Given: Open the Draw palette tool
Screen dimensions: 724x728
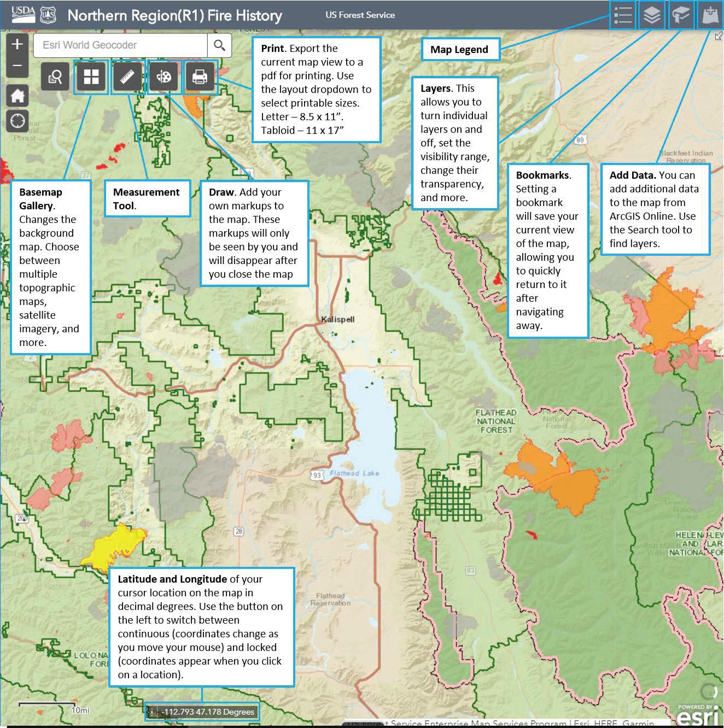Looking at the screenshot, I should 164,77.
